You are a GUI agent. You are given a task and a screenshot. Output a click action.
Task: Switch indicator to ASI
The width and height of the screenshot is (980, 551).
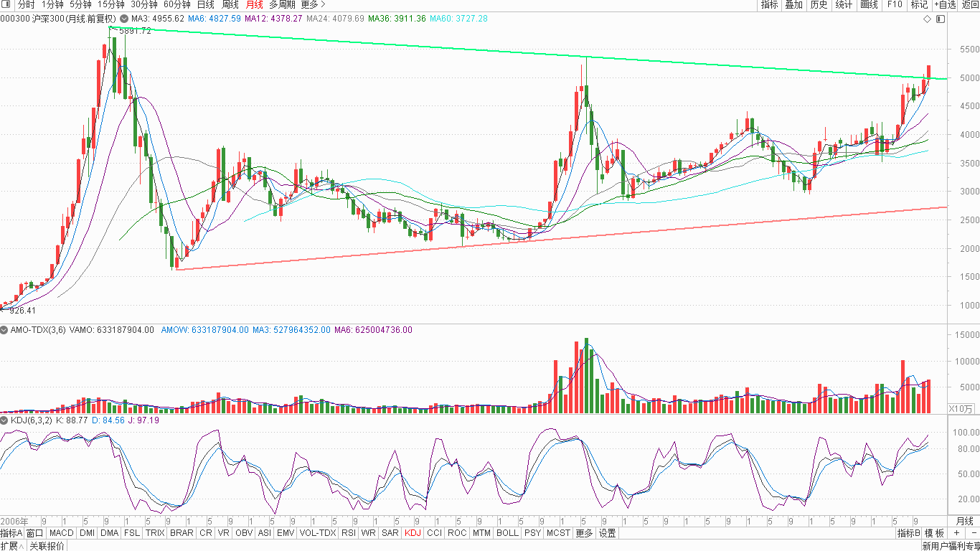point(265,533)
